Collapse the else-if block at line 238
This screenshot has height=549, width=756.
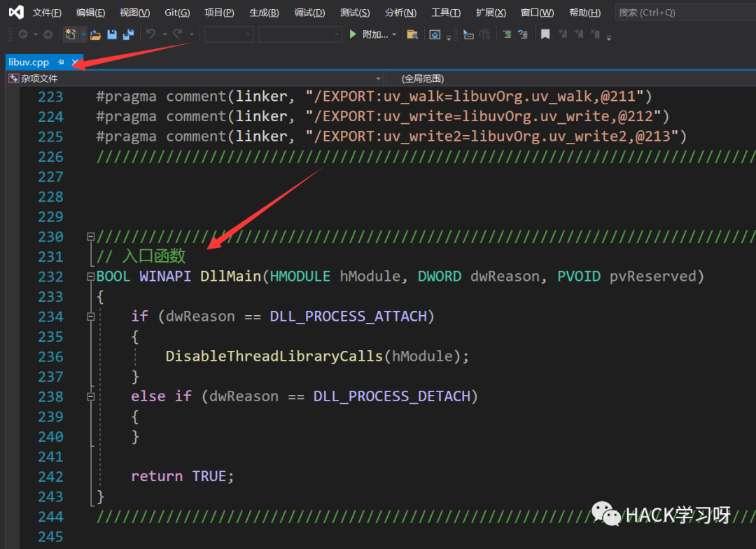(x=90, y=397)
